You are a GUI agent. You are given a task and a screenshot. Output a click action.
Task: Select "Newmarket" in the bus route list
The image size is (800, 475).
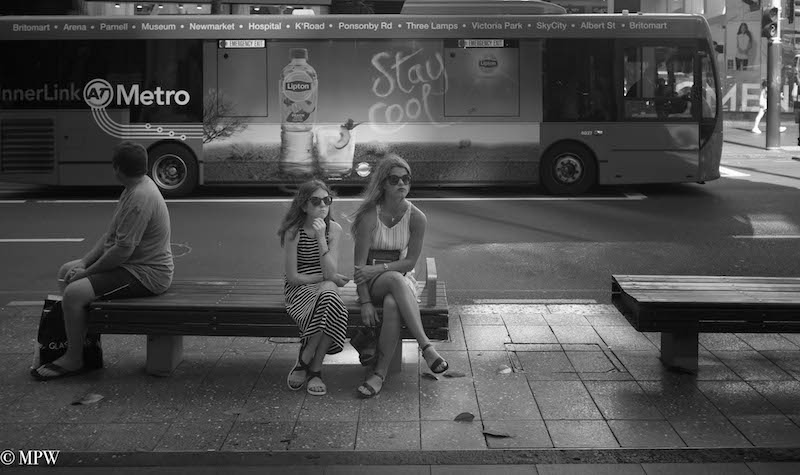click(x=212, y=26)
